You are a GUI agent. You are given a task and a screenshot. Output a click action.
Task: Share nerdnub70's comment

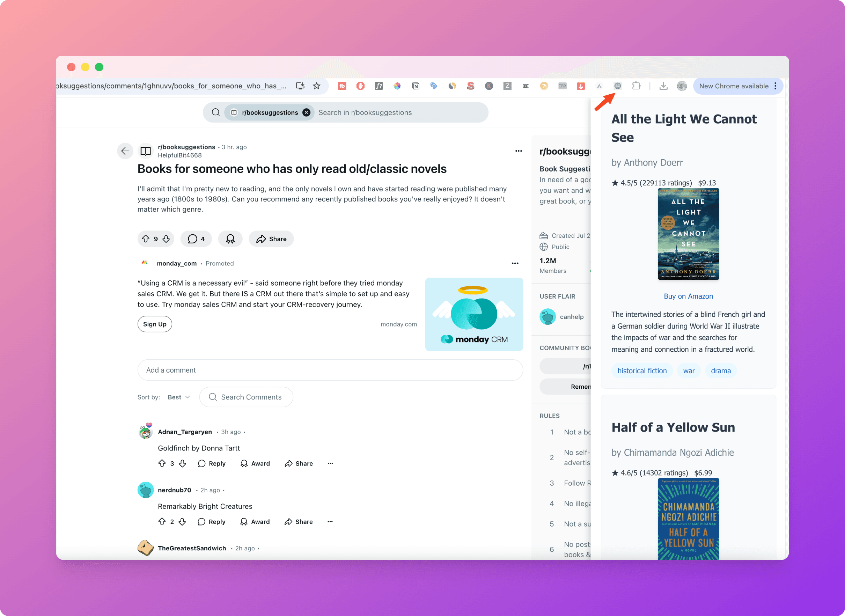[x=299, y=522]
